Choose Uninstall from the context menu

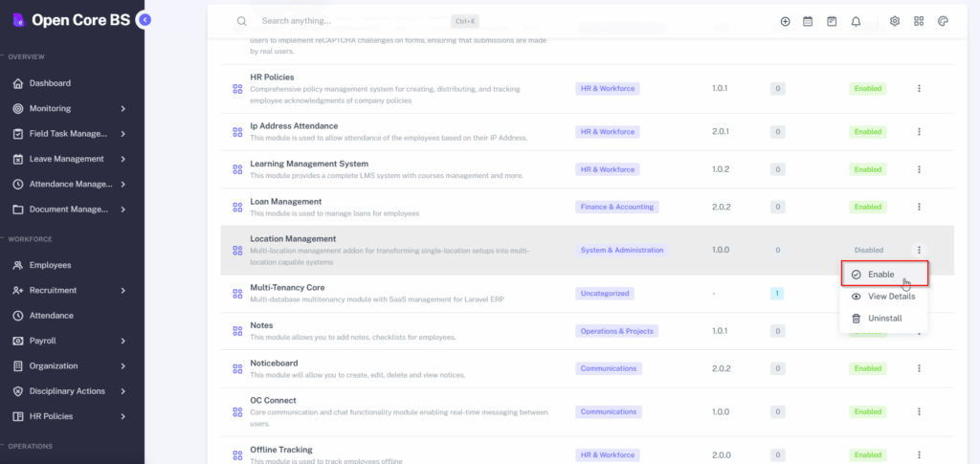click(882, 318)
